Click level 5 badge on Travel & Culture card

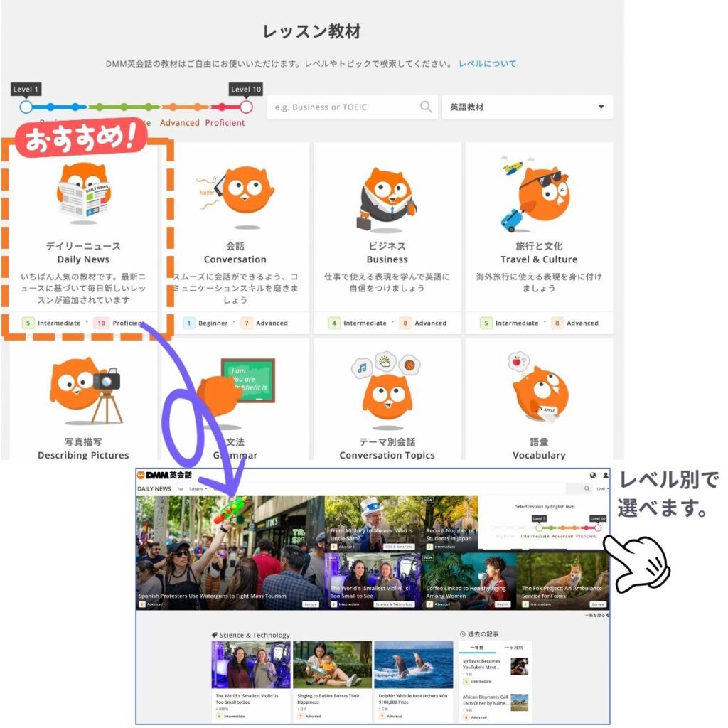(x=486, y=323)
